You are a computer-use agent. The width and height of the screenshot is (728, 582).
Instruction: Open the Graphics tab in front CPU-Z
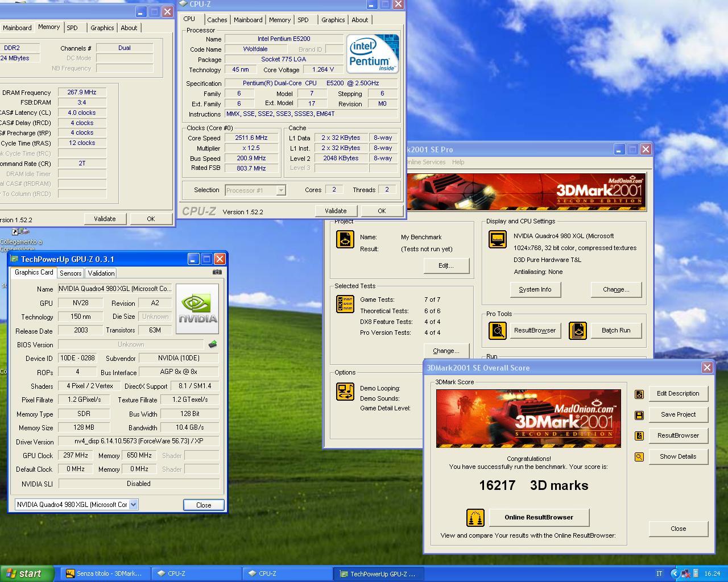point(333,20)
